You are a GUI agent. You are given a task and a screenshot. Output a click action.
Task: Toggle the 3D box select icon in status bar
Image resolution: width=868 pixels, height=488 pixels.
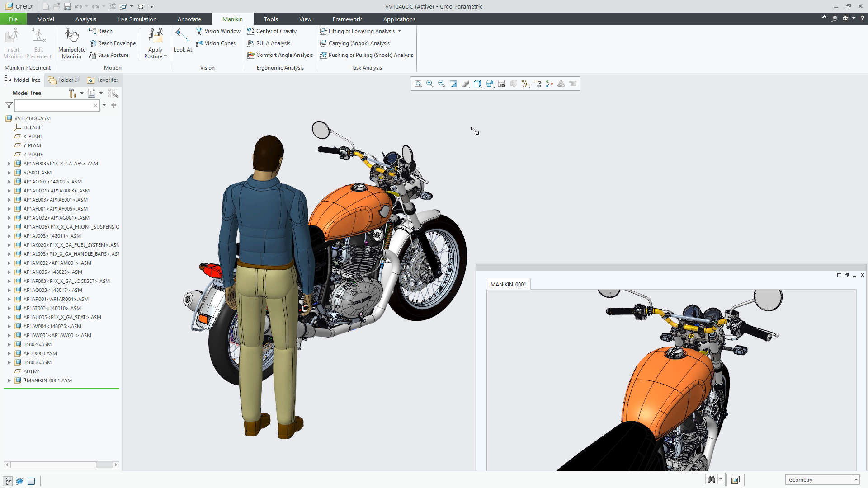[x=735, y=479]
